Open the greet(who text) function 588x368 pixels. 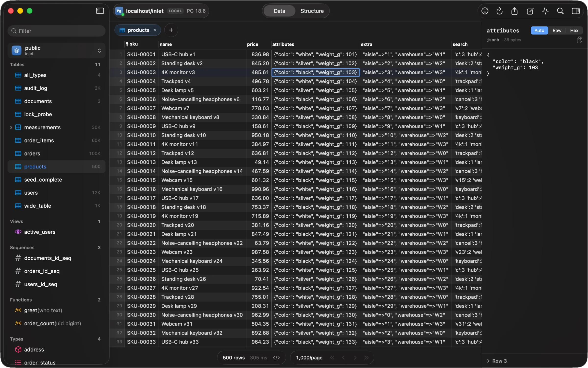coord(57,310)
